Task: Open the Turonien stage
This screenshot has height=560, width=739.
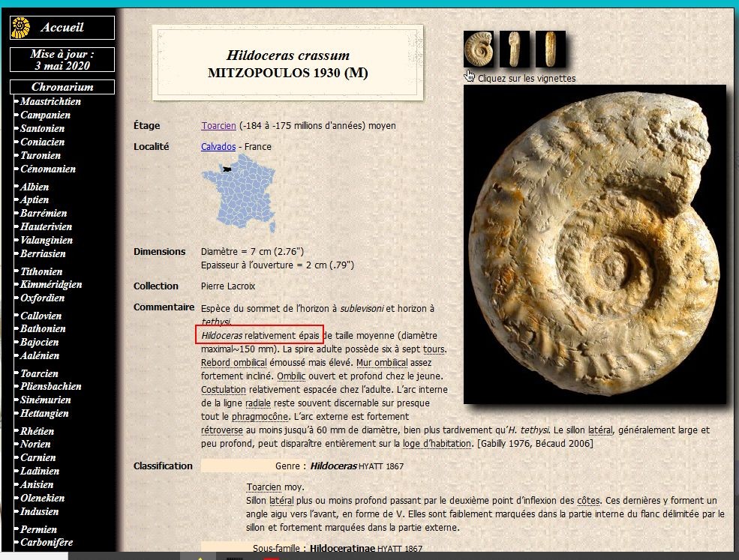Action: tap(41, 155)
